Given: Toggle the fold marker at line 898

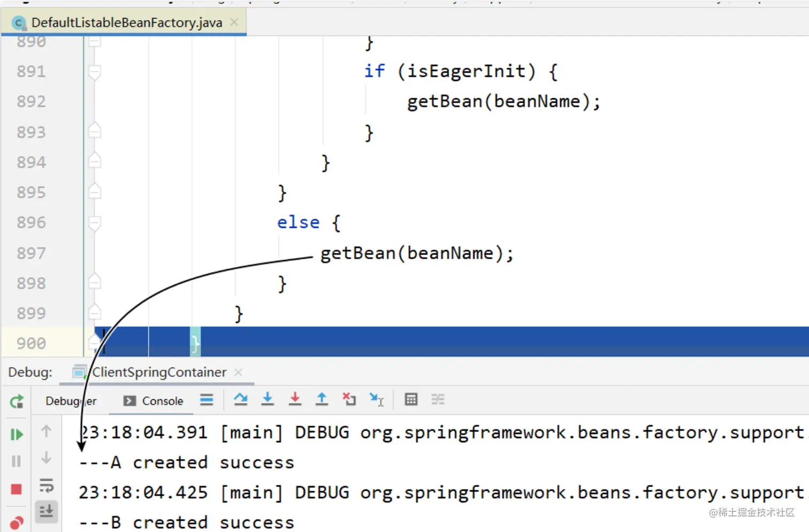Looking at the screenshot, I should point(95,282).
